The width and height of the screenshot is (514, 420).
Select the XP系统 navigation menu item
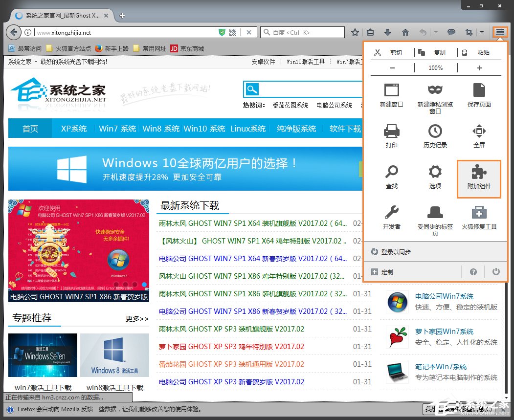click(73, 128)
